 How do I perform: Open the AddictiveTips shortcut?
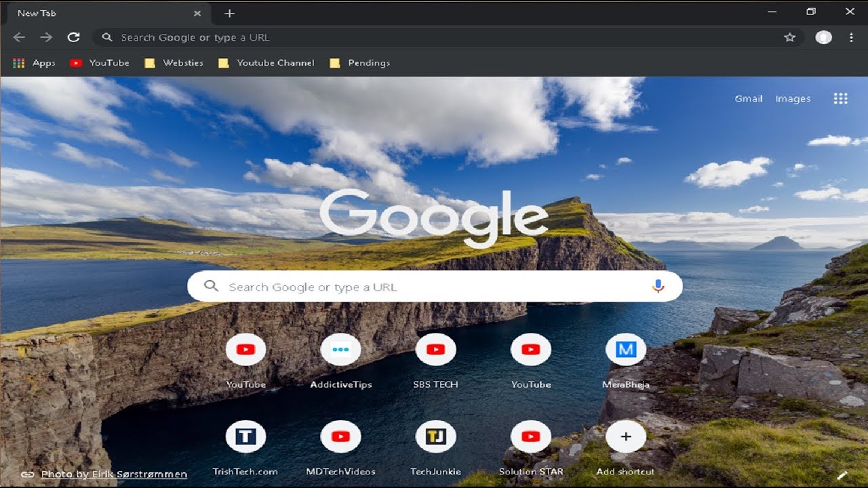point(340,360)
